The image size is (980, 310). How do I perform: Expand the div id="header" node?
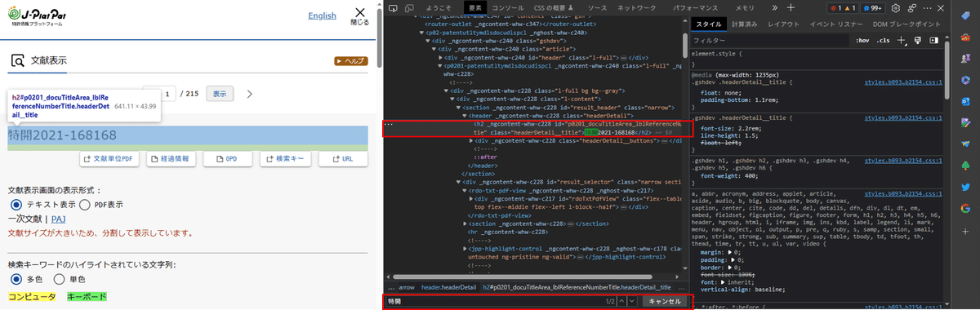point(441,58)
